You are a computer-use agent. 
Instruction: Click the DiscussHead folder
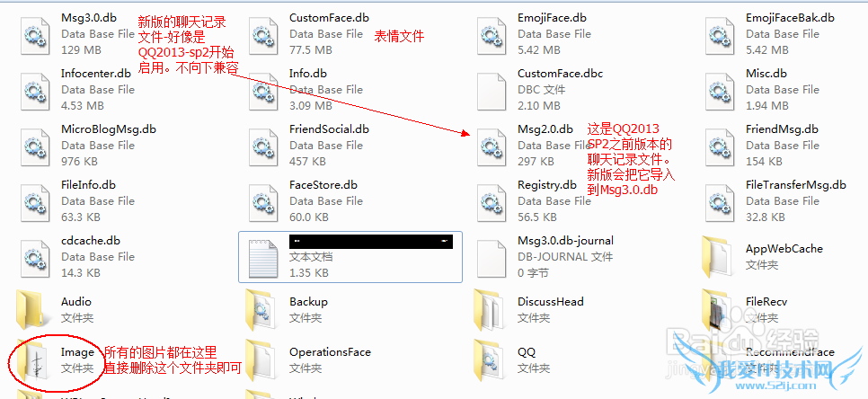tap(530, 310)
